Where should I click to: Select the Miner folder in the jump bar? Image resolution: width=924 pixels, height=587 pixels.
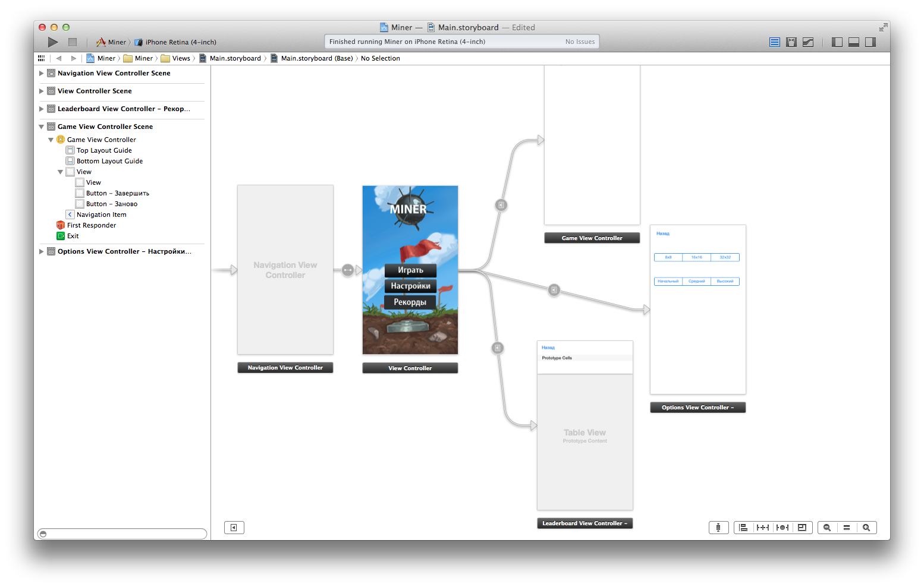point(138,58)
